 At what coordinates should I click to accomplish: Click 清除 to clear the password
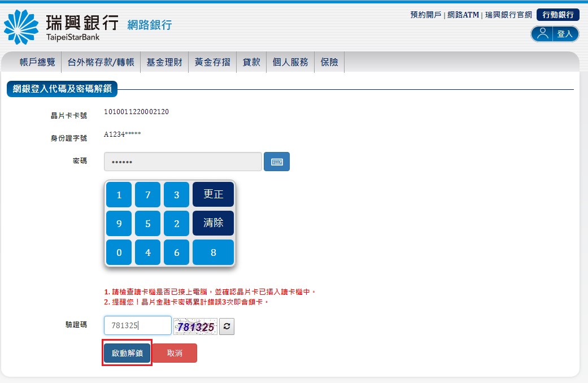coord(214,223)
